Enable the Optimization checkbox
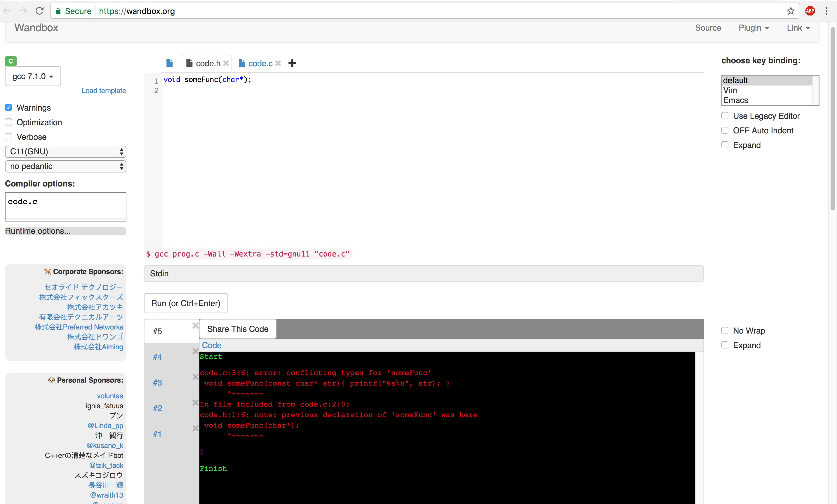The width and height of the screenshot is (837, 504). point(9,122)
